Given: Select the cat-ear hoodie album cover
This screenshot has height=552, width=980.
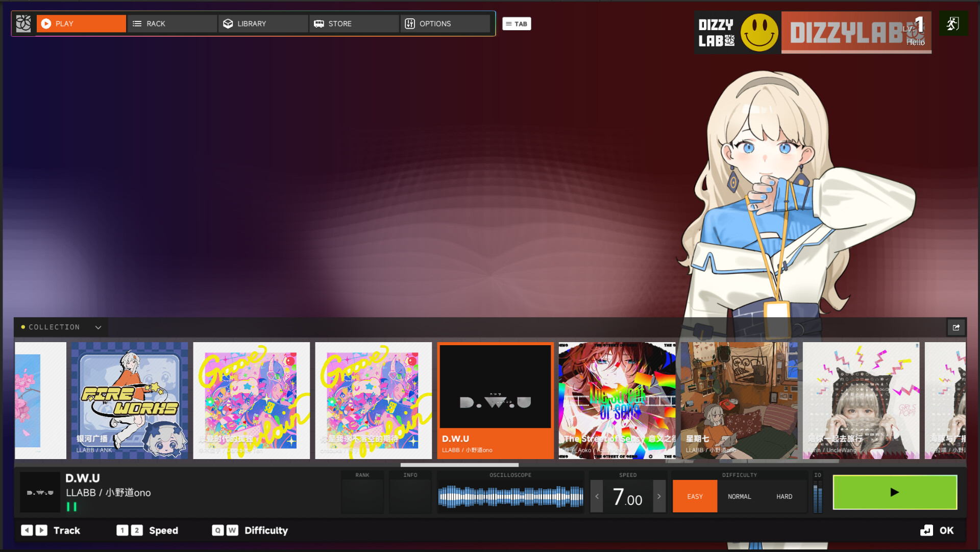Looking at the screenshot, I should [861, 400].
